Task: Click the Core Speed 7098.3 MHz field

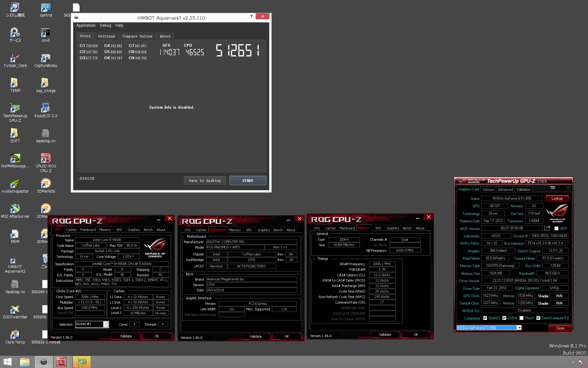Action: click(x=90, y=297)
